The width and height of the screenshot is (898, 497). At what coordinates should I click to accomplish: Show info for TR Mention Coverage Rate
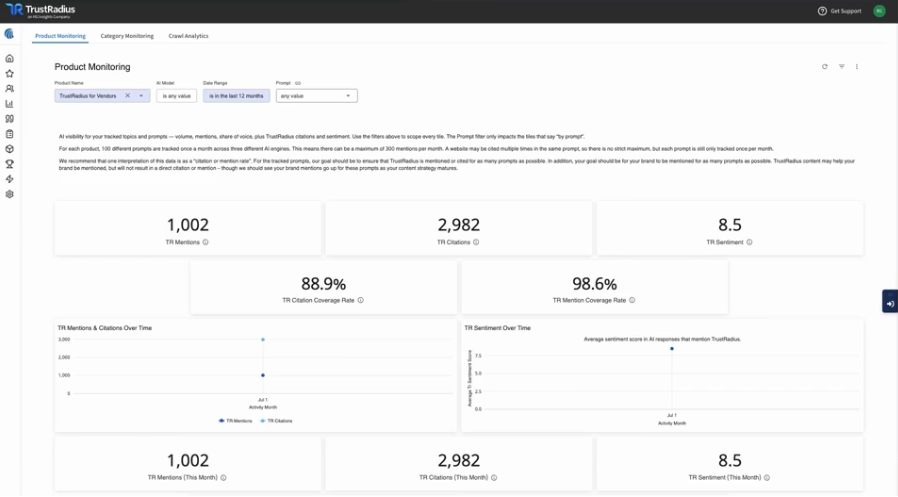click(632, 300)
